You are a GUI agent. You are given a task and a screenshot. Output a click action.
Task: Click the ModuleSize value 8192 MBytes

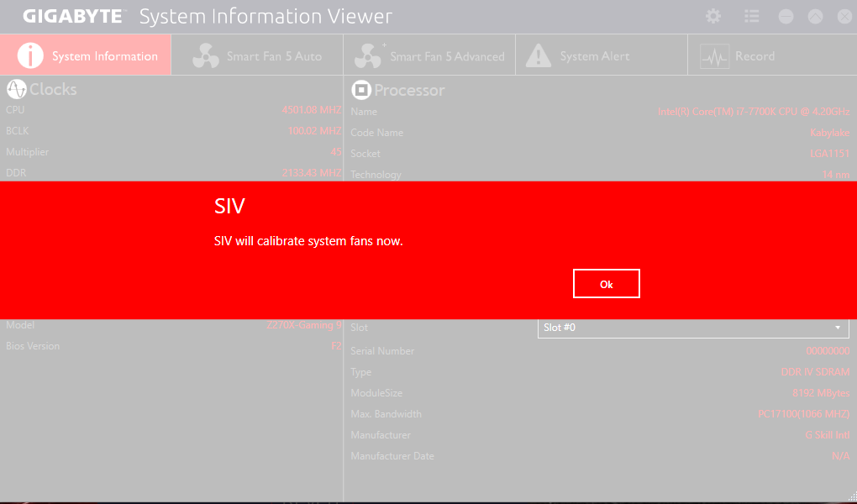coord(821,393)
